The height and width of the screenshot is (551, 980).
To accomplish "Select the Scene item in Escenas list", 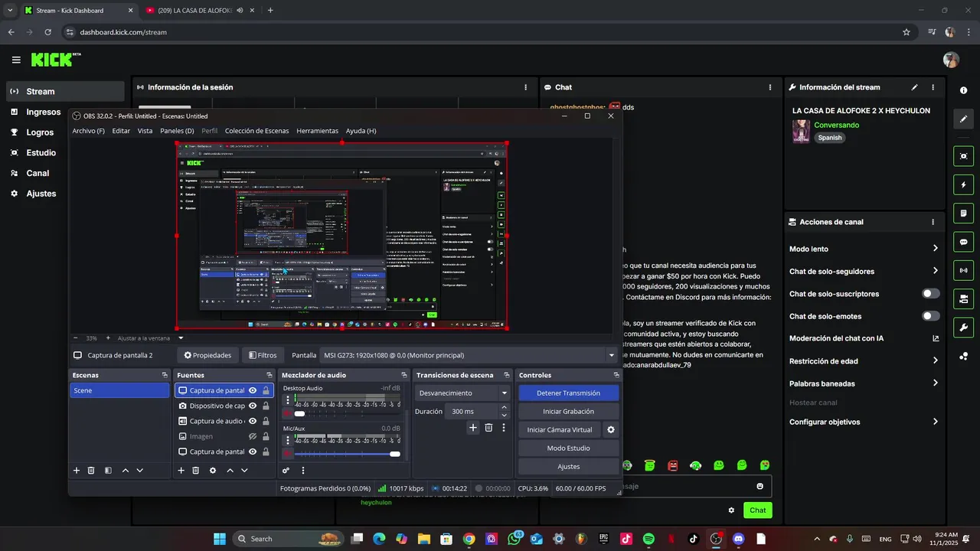I will (120, 390).
